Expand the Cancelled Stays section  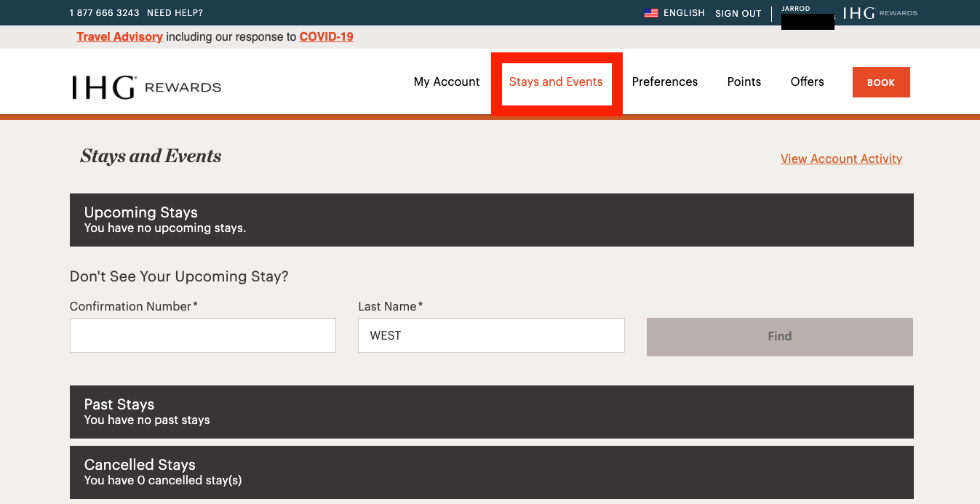(492, 472)
